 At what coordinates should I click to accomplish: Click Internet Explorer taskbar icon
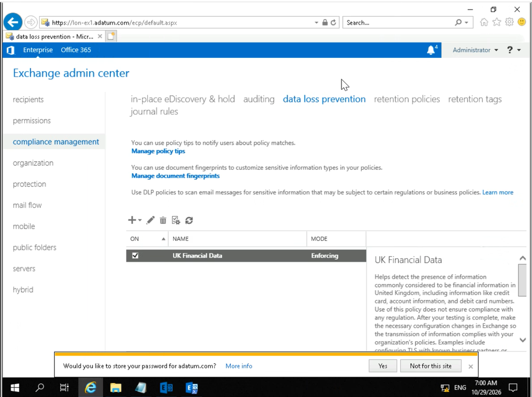coord(90,387)
